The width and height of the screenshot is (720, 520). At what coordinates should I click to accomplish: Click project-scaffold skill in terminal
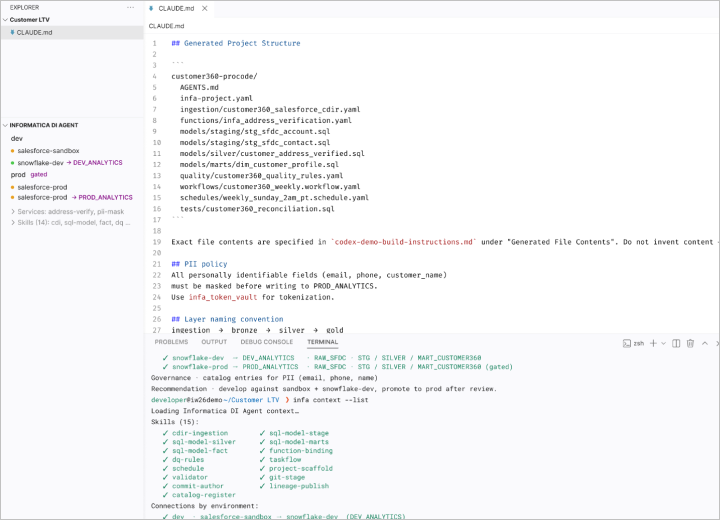301,469
